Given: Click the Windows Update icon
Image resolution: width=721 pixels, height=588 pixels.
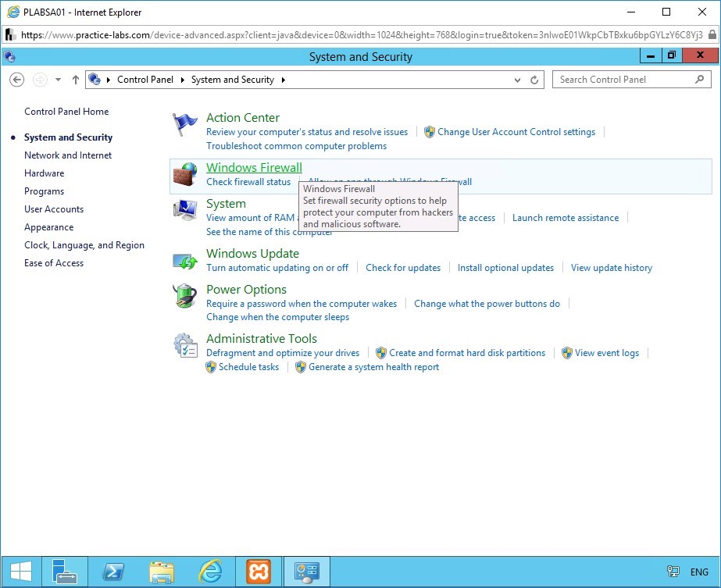Looking at the screenshot, I should coord(185,261).
